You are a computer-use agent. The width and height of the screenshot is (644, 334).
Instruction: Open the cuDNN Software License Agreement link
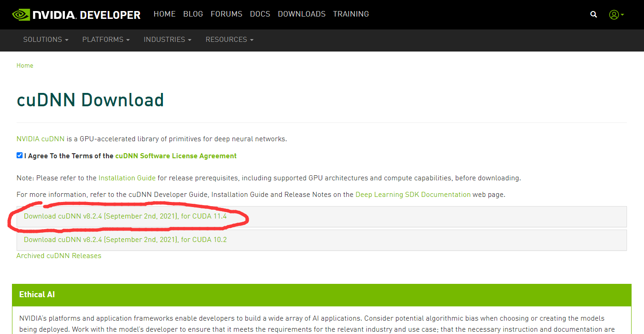coord(176,156)
